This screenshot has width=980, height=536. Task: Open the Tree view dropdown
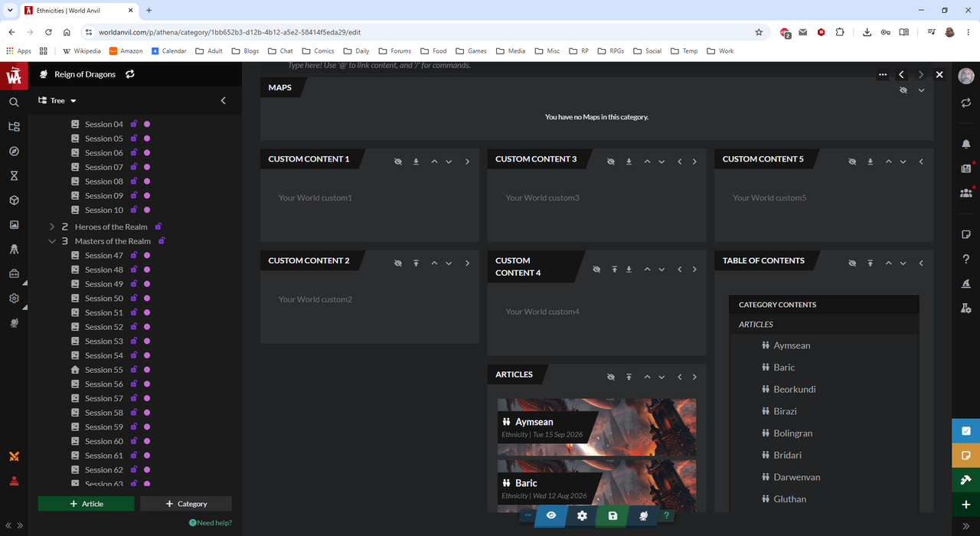[57, 100]
